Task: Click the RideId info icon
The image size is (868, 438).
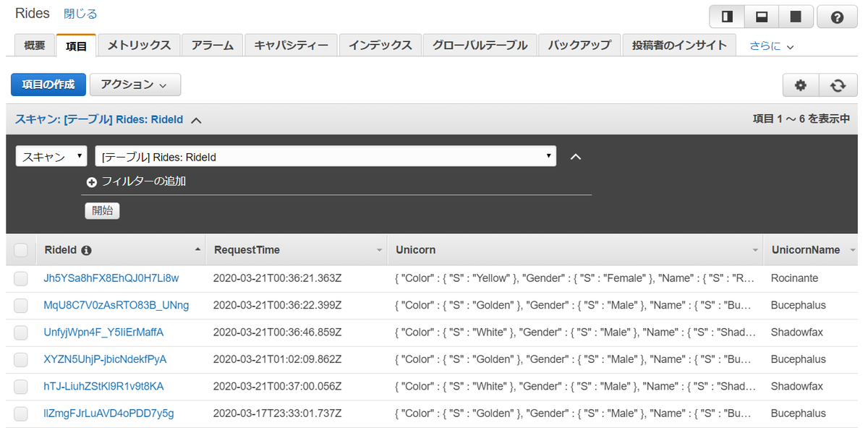Action: tap(87, 251)
